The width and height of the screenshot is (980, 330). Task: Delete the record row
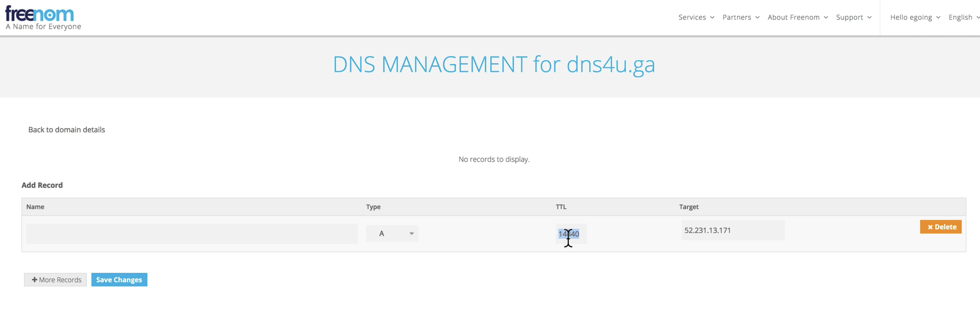tap(941, 227)
